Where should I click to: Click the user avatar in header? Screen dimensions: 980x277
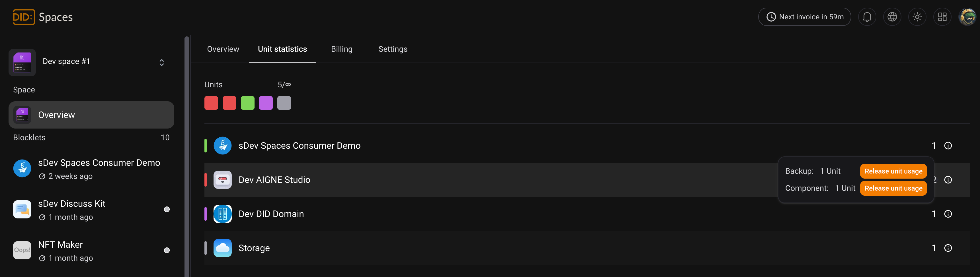967,17
